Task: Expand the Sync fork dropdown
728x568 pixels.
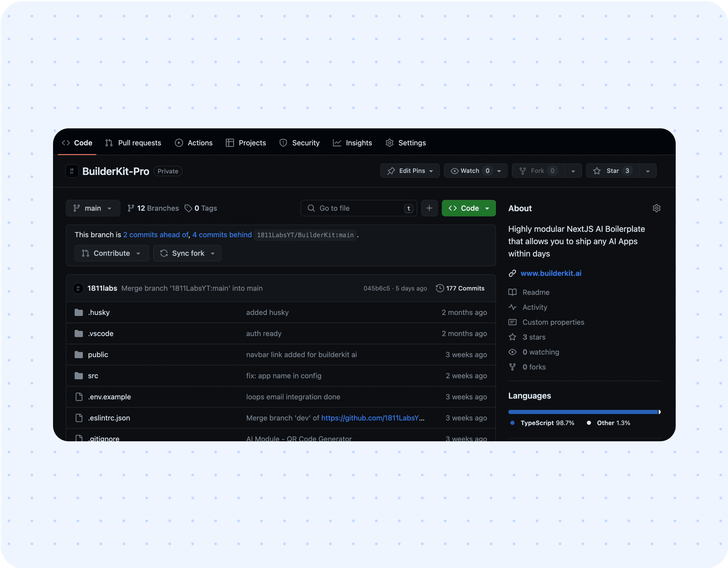Action: click(x=187, y=253)
